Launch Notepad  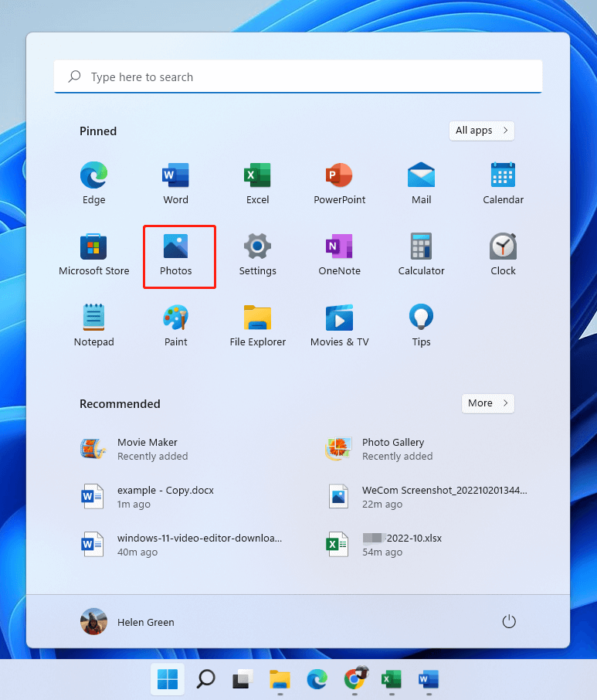[x=93, y=325]
